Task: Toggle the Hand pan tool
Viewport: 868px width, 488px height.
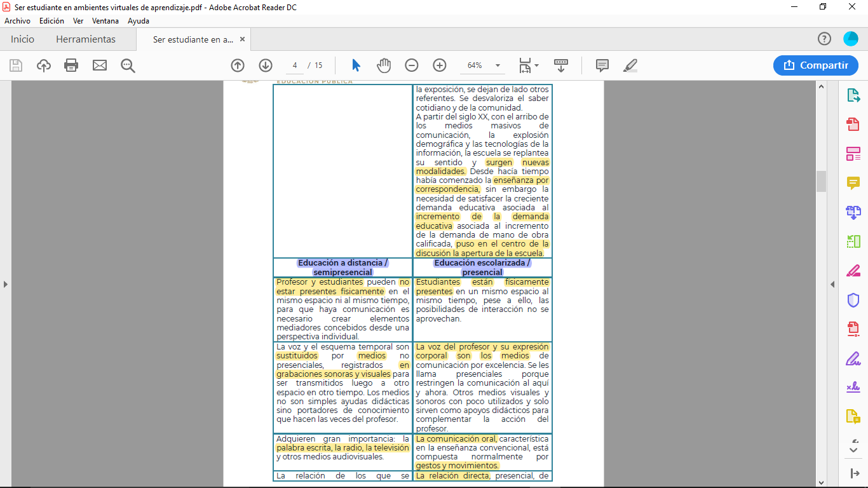Action: [384, 65]
